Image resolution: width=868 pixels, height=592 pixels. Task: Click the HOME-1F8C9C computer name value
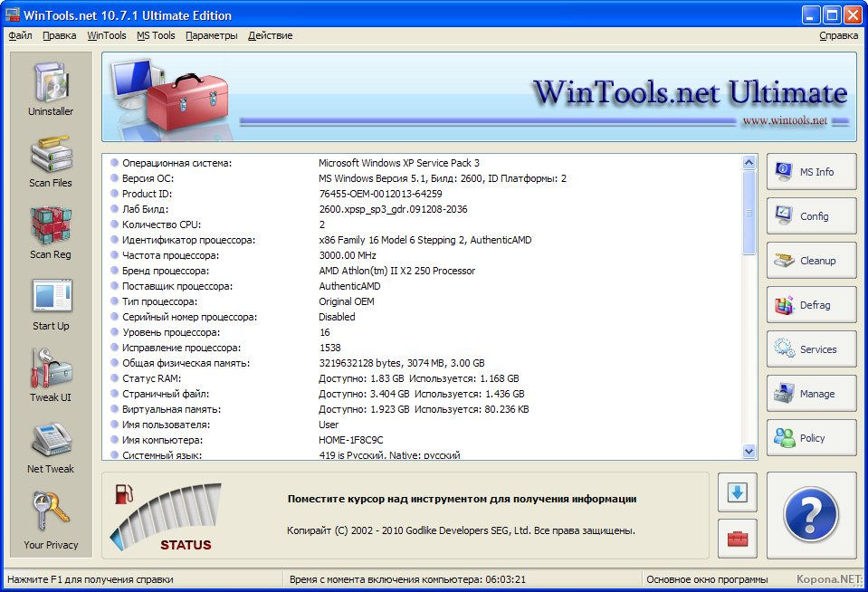(351, 440)
